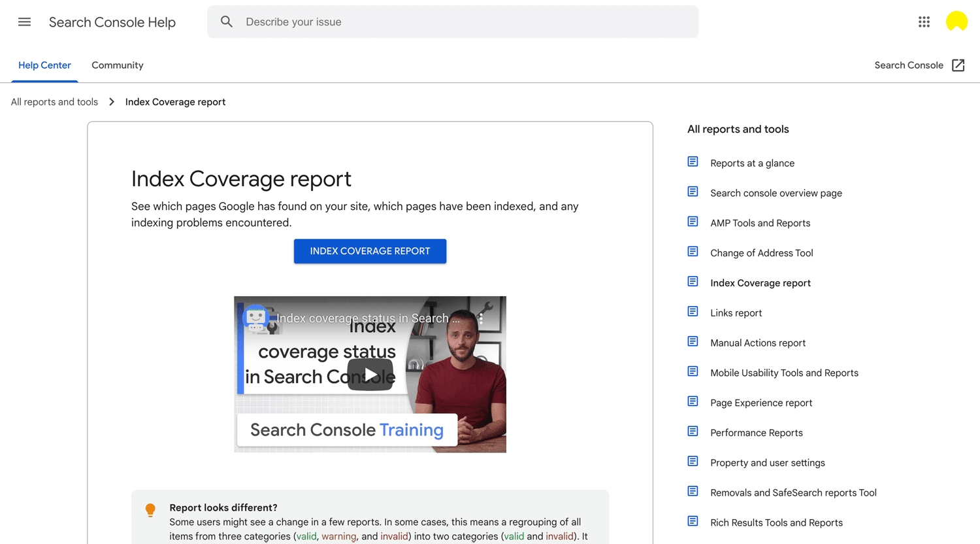Click the document icon next to AMP Tools and Reports

coord(693,222)
